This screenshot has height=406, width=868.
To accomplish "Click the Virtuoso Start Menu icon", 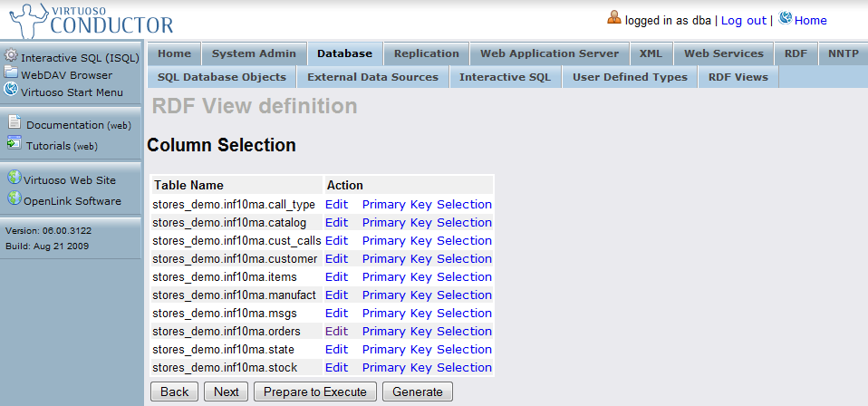I will pyautogui.click(x=11, y=90).
